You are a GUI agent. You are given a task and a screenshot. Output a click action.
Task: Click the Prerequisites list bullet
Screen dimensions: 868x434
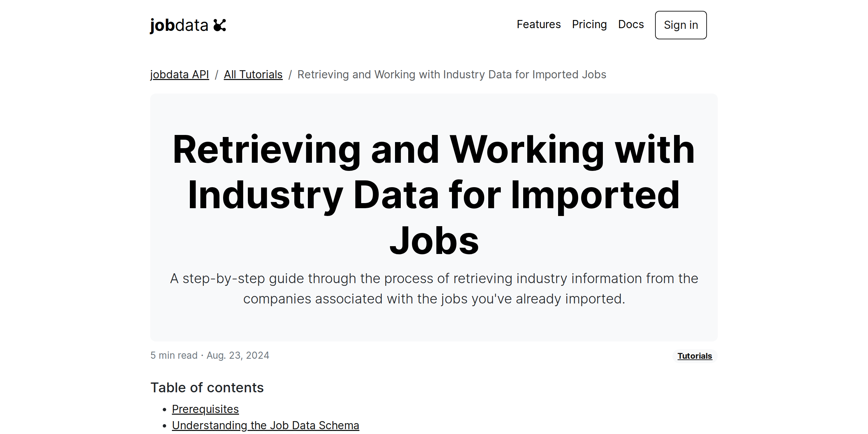point(165,410)
